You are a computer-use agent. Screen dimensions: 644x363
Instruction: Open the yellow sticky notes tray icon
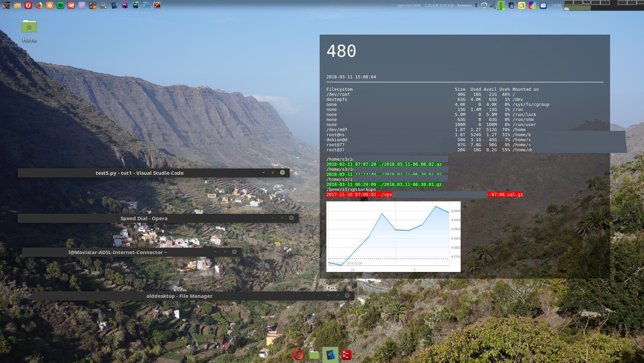(x=522, y=5)
